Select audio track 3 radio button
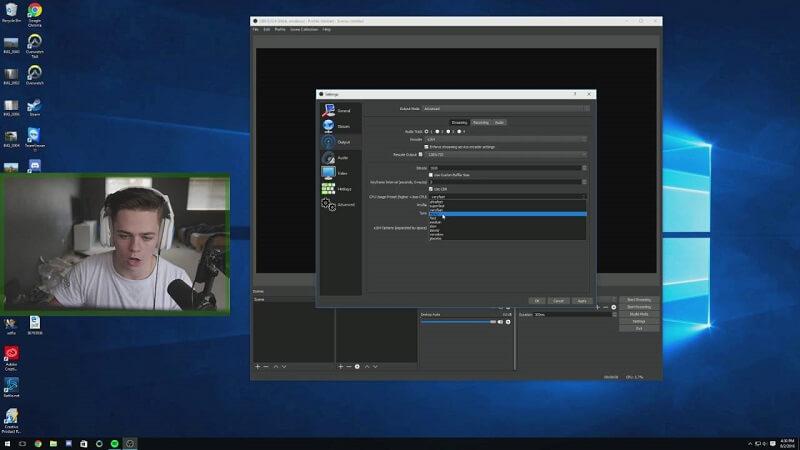The image size is (800, 450). tap(448, 132)
